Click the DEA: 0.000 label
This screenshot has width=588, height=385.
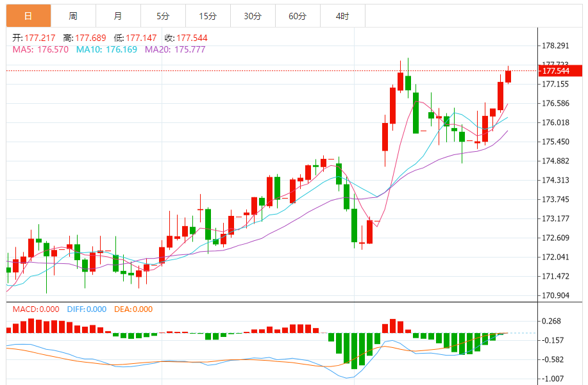[133, 309]
